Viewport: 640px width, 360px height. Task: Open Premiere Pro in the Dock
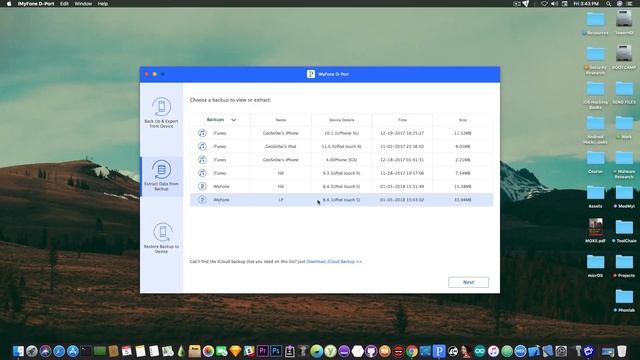[262, 351]
